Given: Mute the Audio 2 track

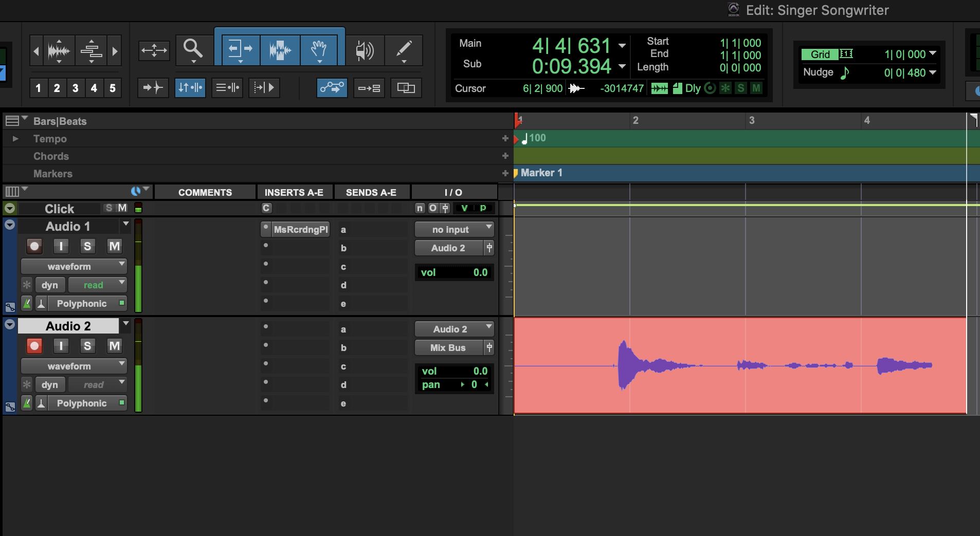Looking at the screenshot, I should tap(115, 346).
